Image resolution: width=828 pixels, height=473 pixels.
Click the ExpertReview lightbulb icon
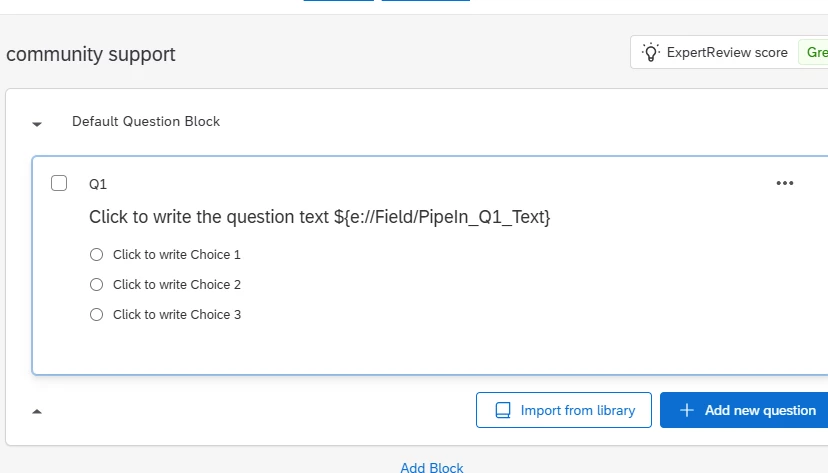tap(651, 52)
